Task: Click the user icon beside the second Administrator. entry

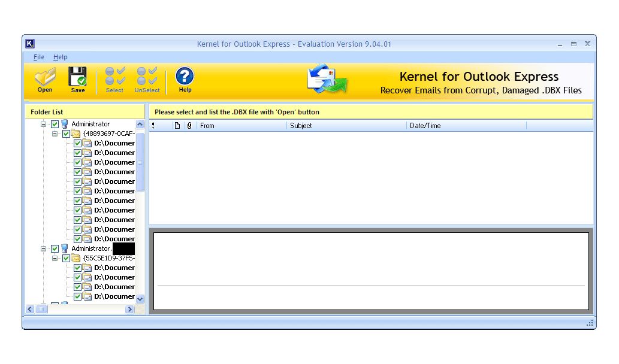Action: [x=64, y=249]
